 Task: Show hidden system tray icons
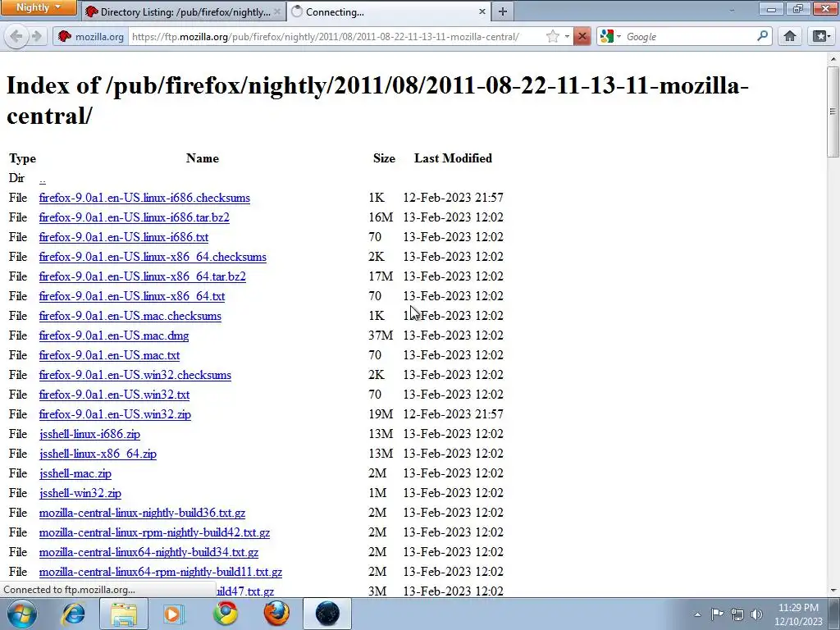coord(697,614)
